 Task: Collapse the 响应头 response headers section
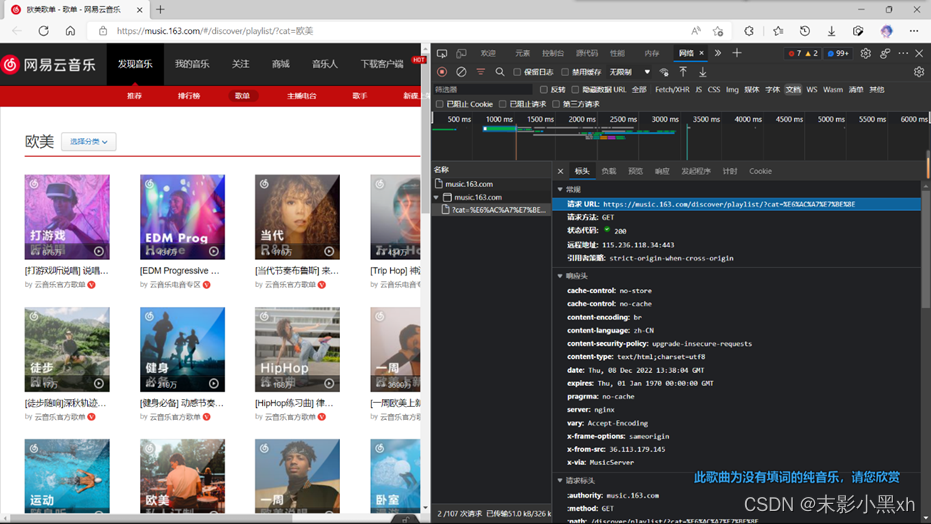560,276
